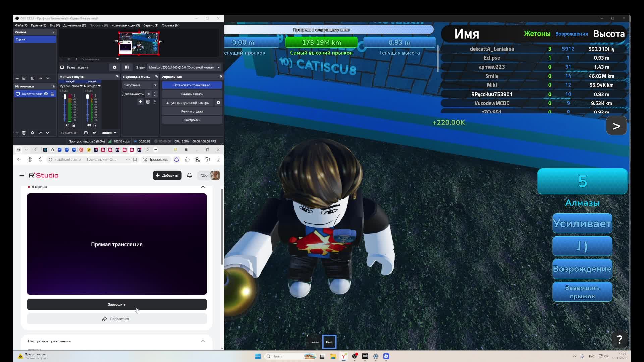Toggle visibility eye of Захват экрана source
This screenshot has height=362, width=644.
point(46,94)
